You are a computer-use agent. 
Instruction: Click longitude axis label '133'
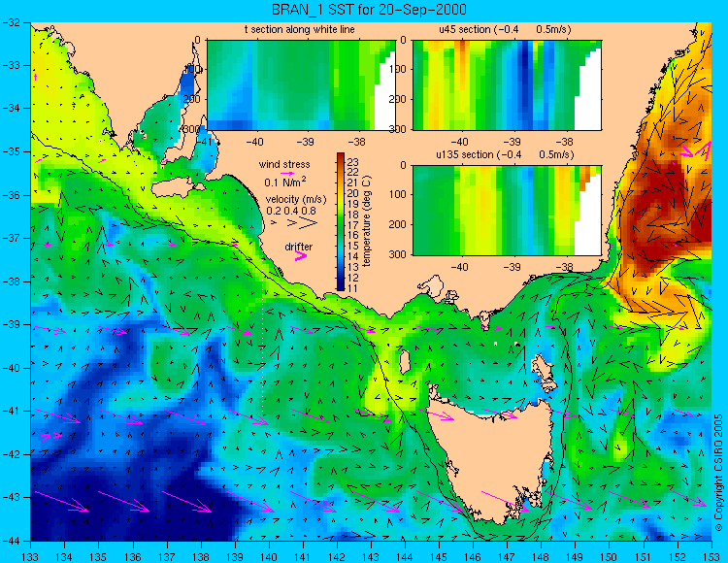tap(30, 556)
